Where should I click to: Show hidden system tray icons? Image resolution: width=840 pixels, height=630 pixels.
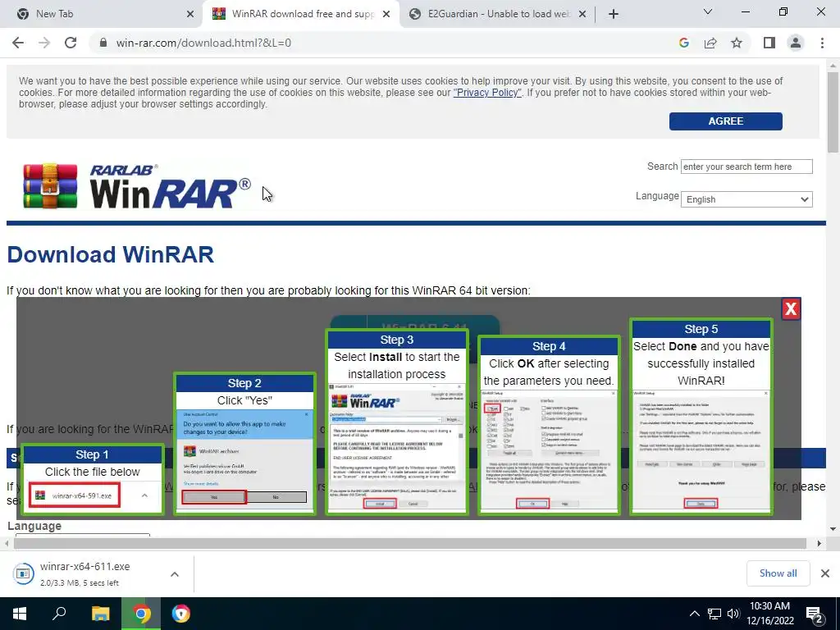(694, 614)
